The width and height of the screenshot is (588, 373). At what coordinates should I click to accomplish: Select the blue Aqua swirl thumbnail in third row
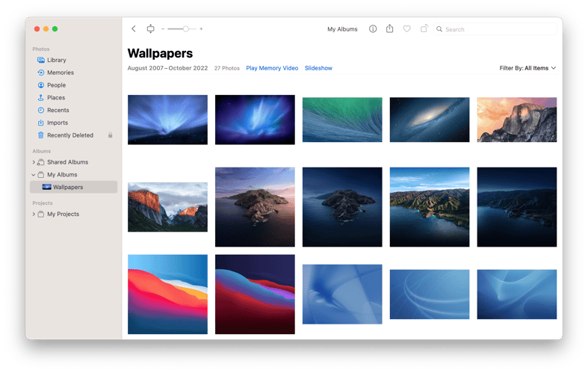point(342,295)
